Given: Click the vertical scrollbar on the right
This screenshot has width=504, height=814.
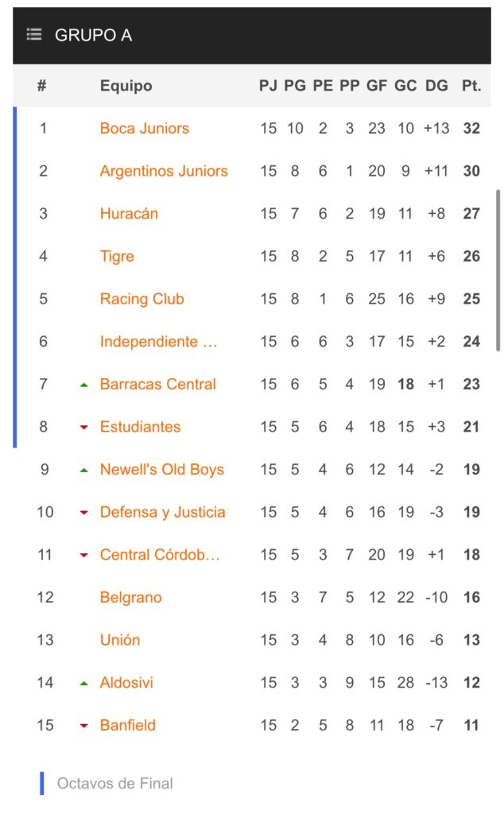Looking at the screenshot, I should coord(498,270).
